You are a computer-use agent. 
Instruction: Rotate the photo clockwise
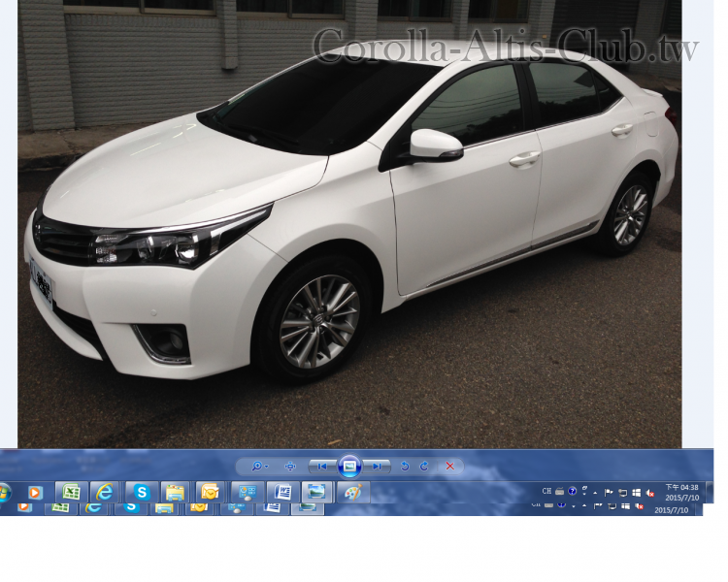pyautogui.click(x=424, y=466)
